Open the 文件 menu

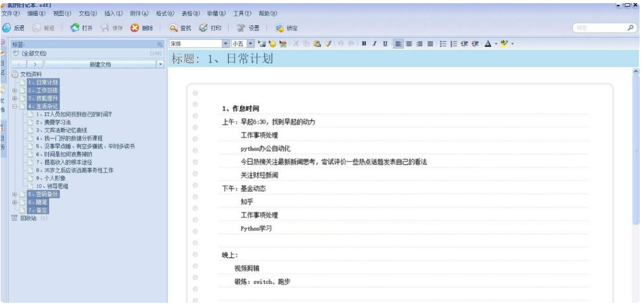[x=11, y=14]
